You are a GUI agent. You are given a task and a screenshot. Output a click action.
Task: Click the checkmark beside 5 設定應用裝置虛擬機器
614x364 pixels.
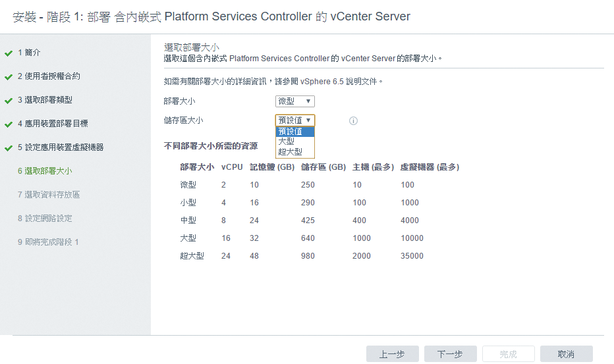[9, 148]
